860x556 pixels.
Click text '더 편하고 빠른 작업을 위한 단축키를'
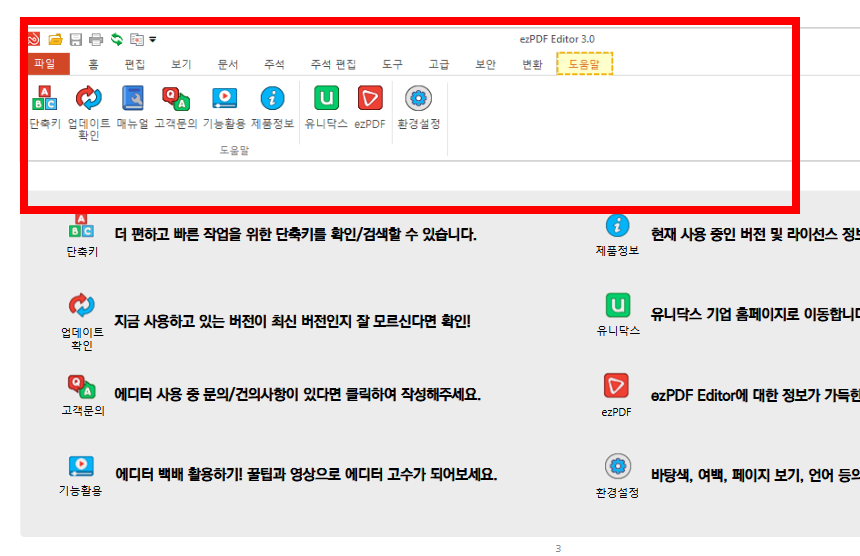pyautogui.click(x=221, y=235)
